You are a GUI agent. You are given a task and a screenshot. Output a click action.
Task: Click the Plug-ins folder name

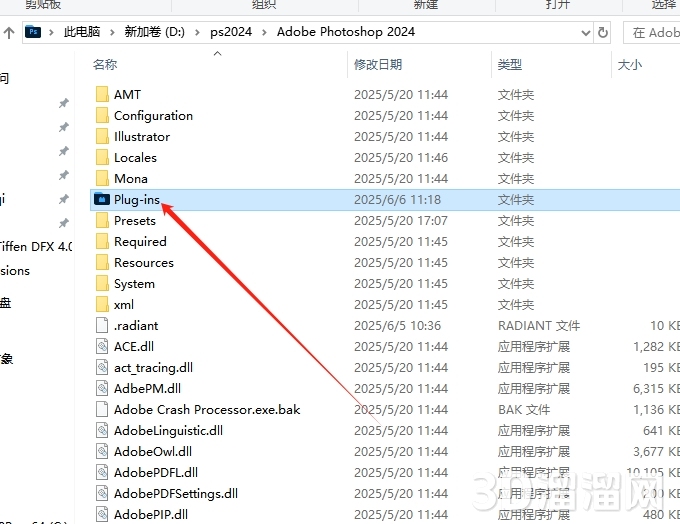[x=137, y=200]
